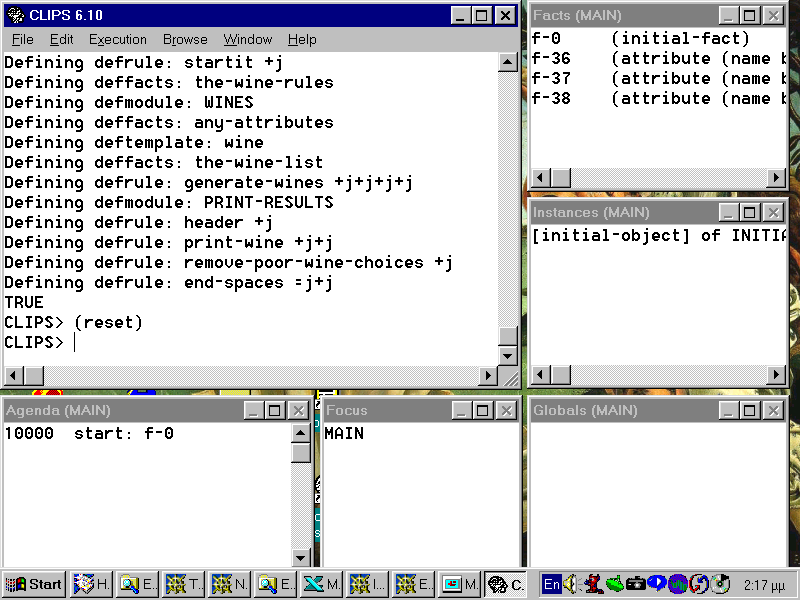Select fact f-37 in the Facts window

pos(659,79)
